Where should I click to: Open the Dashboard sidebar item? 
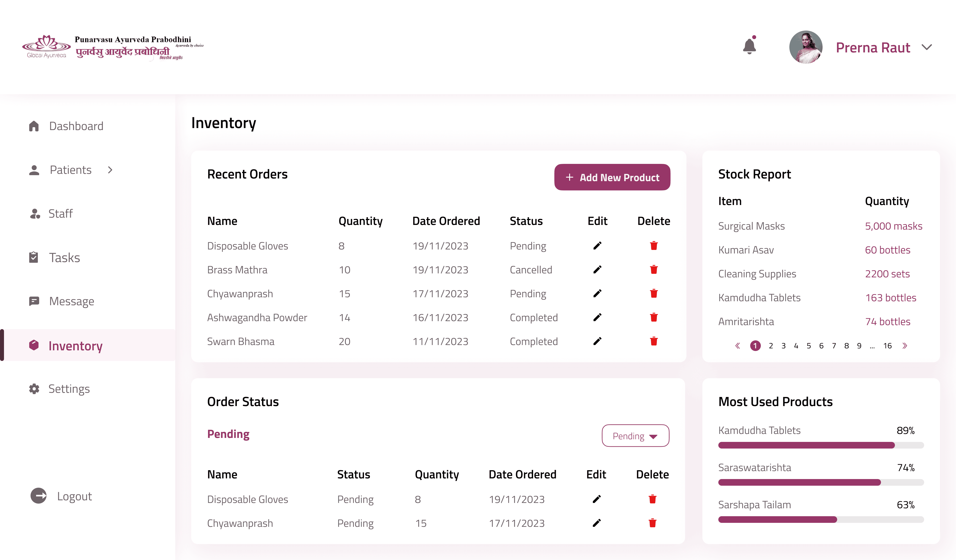(76, 126)
